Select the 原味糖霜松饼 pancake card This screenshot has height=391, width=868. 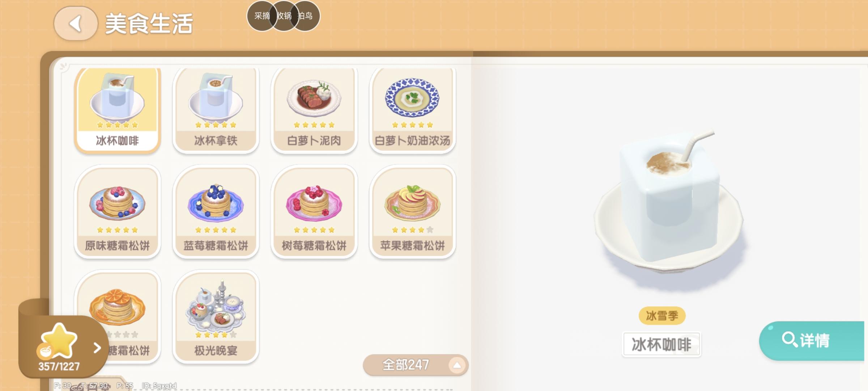pos(117,212)
